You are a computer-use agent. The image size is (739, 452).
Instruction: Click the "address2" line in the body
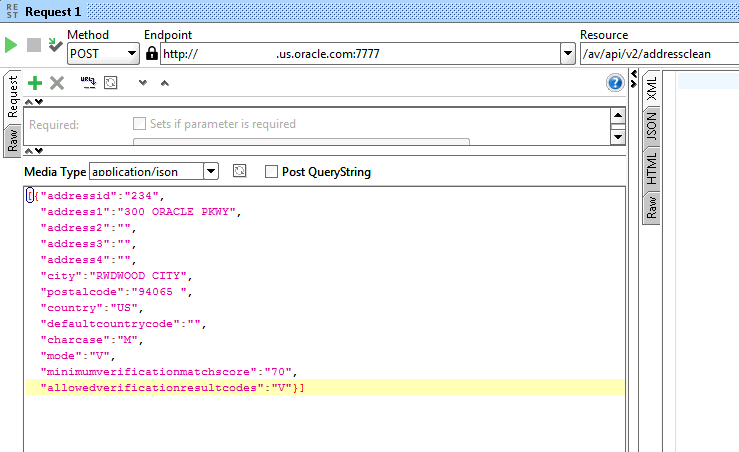(x=88, y=228)
